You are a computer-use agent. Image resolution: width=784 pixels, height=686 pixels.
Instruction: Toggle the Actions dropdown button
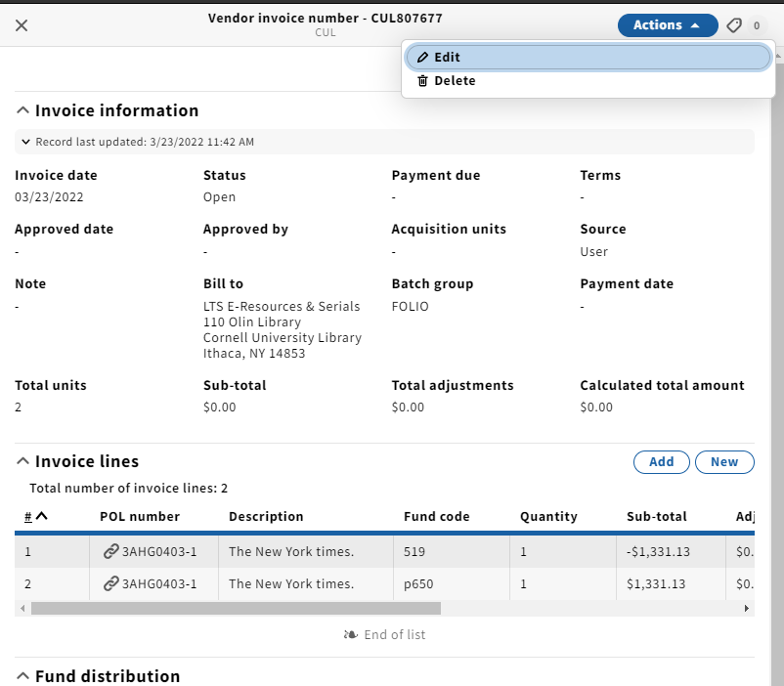click(x=668, y=25)
